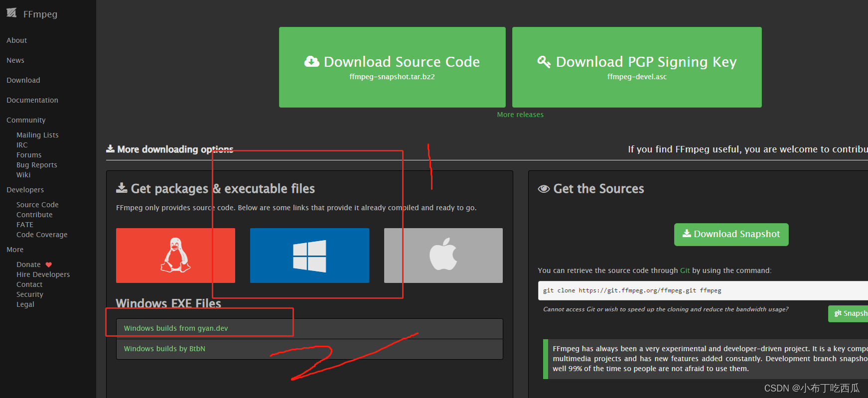Click the More downloading options heading
This screenshot has height=398, width=868.
(x=170, y=149)
